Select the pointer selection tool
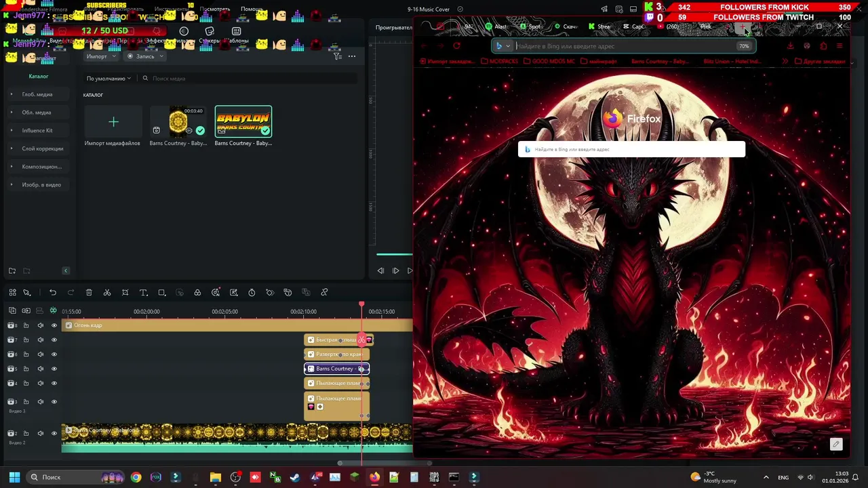This screenshot has height=488, width=868. pyautogui.click(x=27, y=293)
